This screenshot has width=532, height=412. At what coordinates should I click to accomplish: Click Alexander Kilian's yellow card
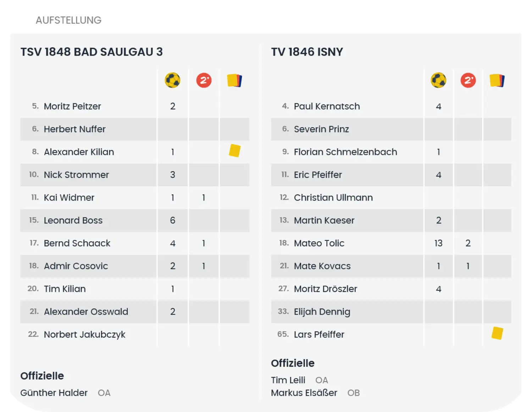pos(234,151)
